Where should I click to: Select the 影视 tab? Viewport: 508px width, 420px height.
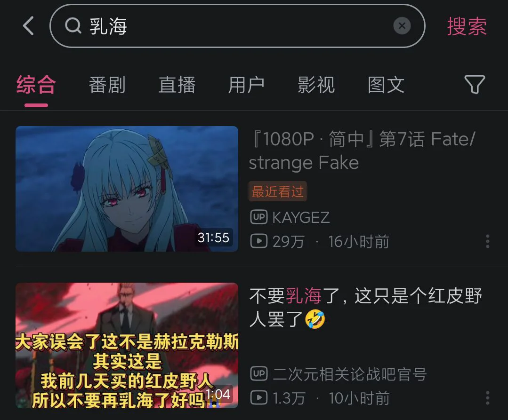316,85
